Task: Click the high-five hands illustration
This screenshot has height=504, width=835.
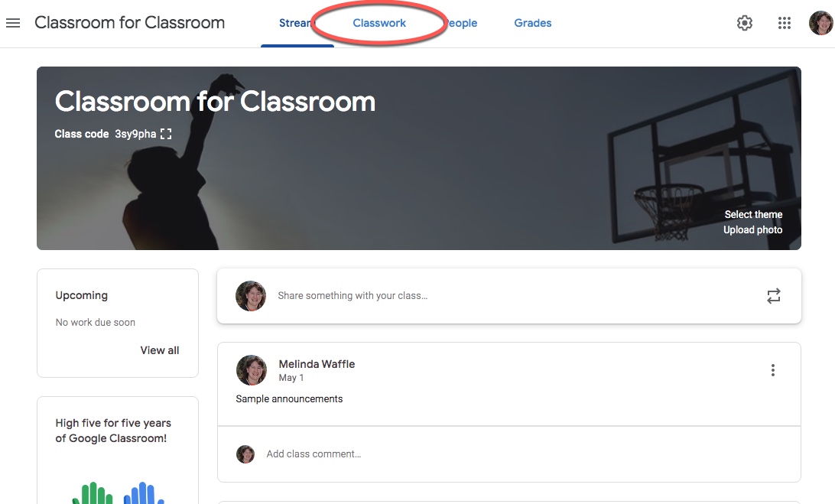Action: pyautogui.click(x=118, y=493)
